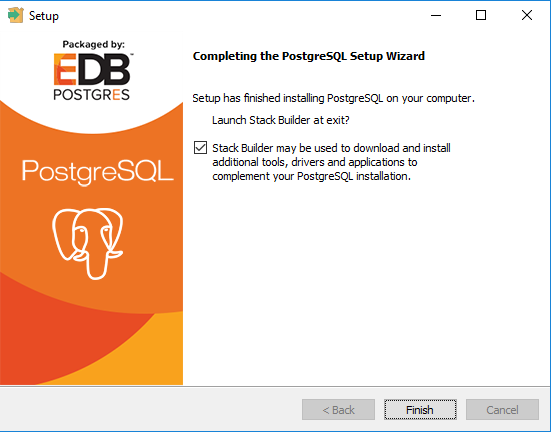Screen dimensions: 551x432
Task: Uncheck the Launch Stack Builder checkbox
Action: pos(200,148)
